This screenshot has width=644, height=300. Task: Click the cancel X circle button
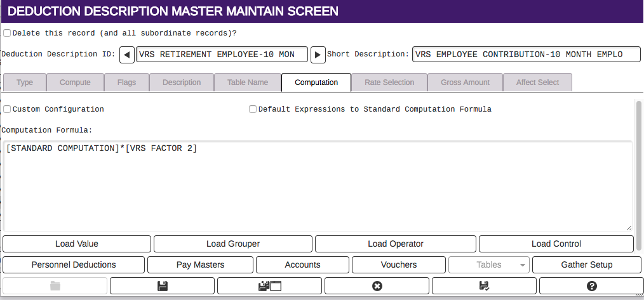pyautogui.click(x=377, y=285)
